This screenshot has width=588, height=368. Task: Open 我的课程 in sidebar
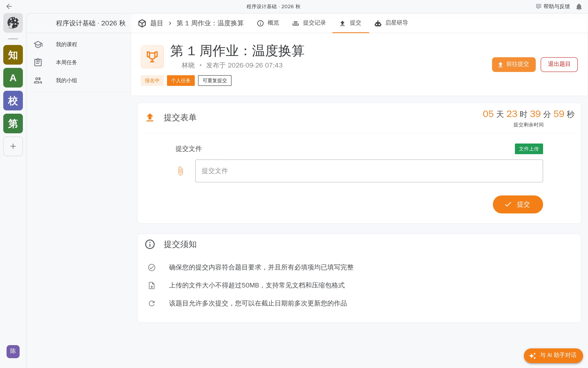point(79,44)
